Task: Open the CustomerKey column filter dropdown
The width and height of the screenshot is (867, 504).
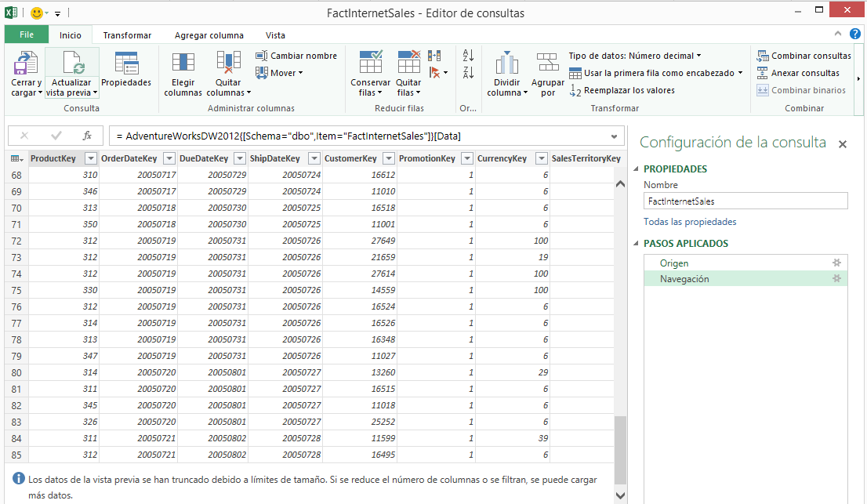Action: pyautogui.click(x=387, y=159)
